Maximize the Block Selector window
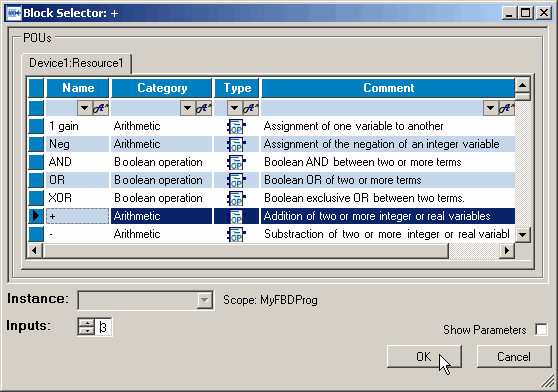 [525, 13]
